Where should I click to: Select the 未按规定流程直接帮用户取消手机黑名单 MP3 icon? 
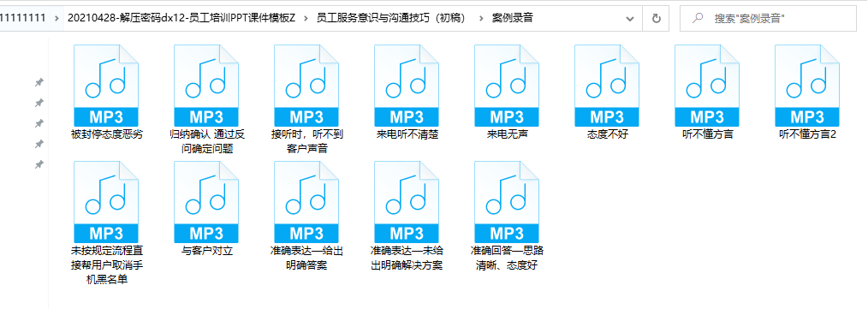[x=106, y=201]
